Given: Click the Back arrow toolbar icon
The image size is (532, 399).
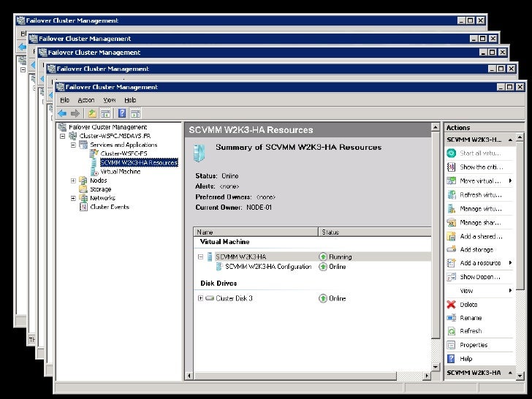Looking at the screenshot, I should click(62, 113).
